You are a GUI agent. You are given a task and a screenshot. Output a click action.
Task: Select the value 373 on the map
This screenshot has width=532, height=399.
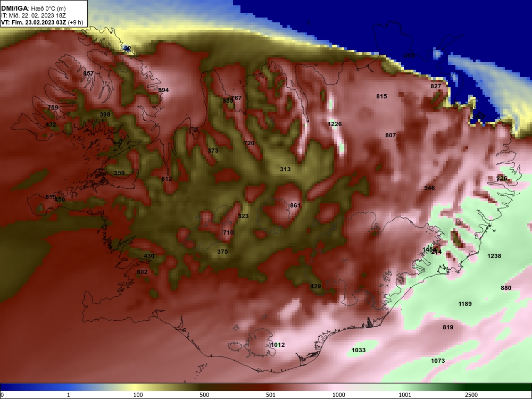tap(213, 151)
